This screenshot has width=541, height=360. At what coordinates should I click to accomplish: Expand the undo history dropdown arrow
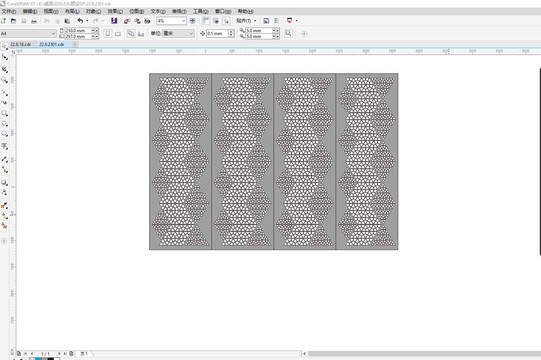tap(87, 21)
